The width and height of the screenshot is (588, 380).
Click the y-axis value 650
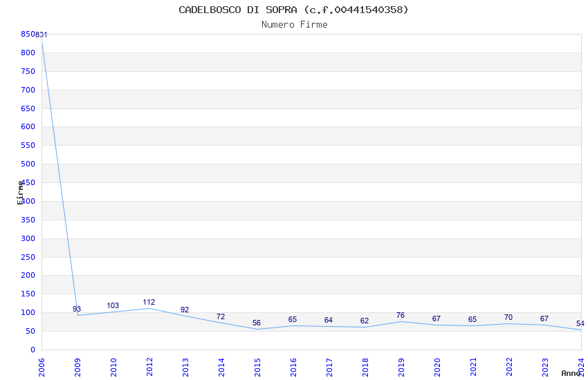pyautogui.click(x=28, y=108)
